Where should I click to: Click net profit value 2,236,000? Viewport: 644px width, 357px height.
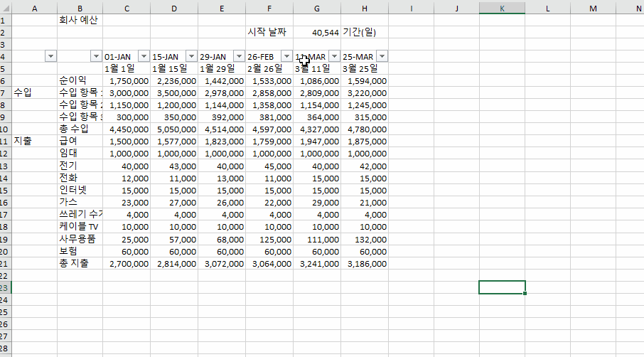coord(174,81)
